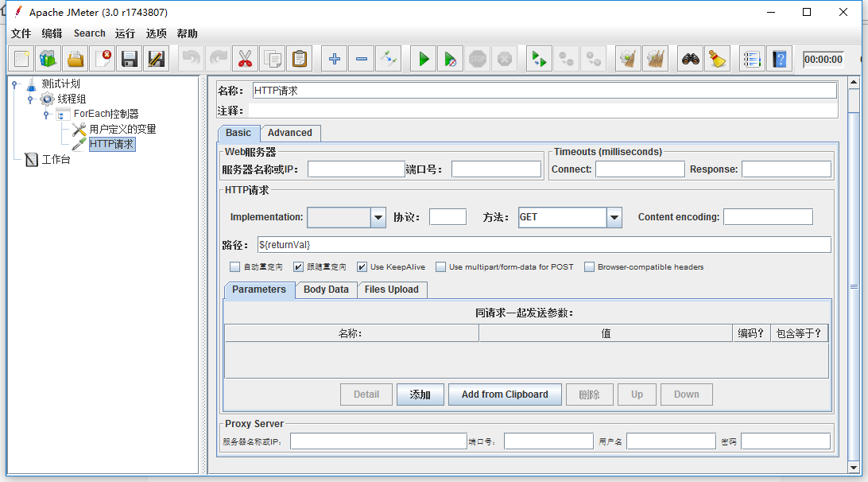The image size is (868, 482).
Task: Select 用户定义的变量 in the tree
Action: point(122,129)
